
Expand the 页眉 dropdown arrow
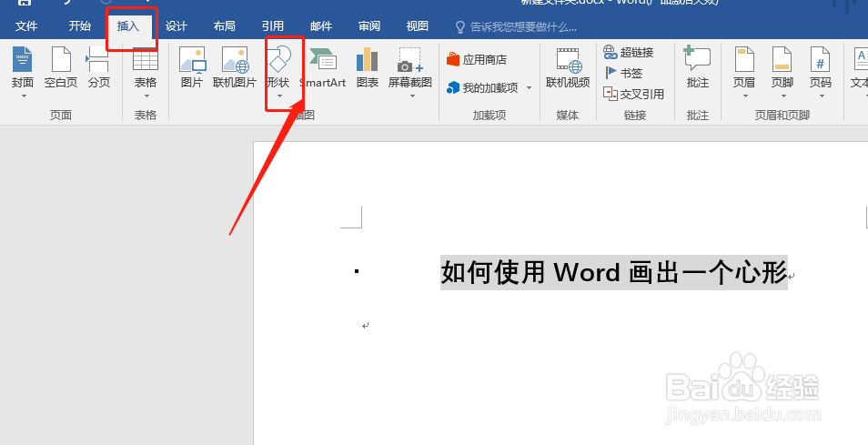pyautogui.click(x=745, y=96)
